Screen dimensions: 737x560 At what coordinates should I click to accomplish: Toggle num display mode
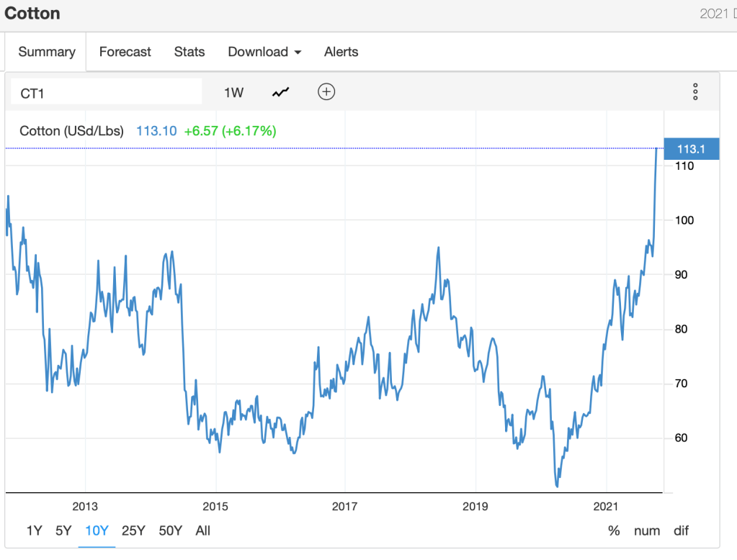point(646,530)
